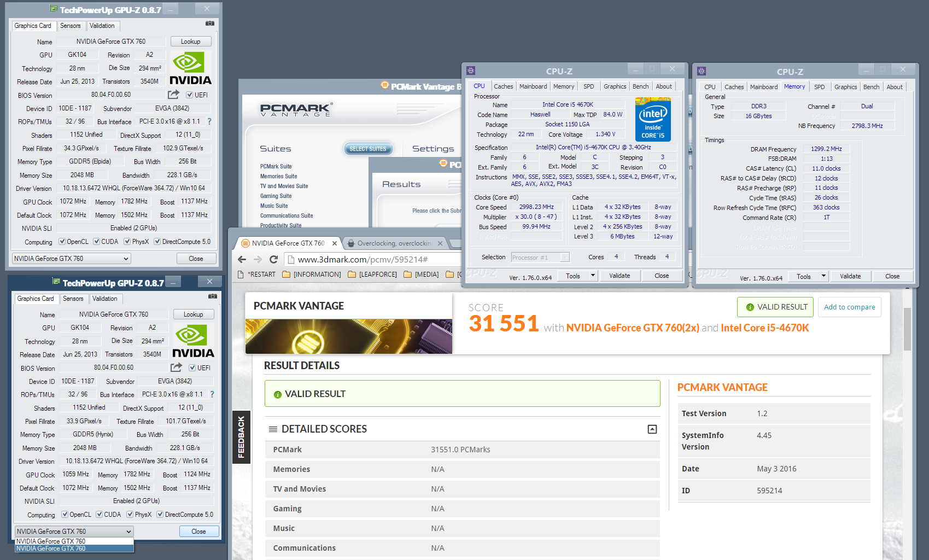The width and height of the screenshot is (929, 560).
Task: Open Mainboard tab in left CPU-Z
Action: coord(533,86)
